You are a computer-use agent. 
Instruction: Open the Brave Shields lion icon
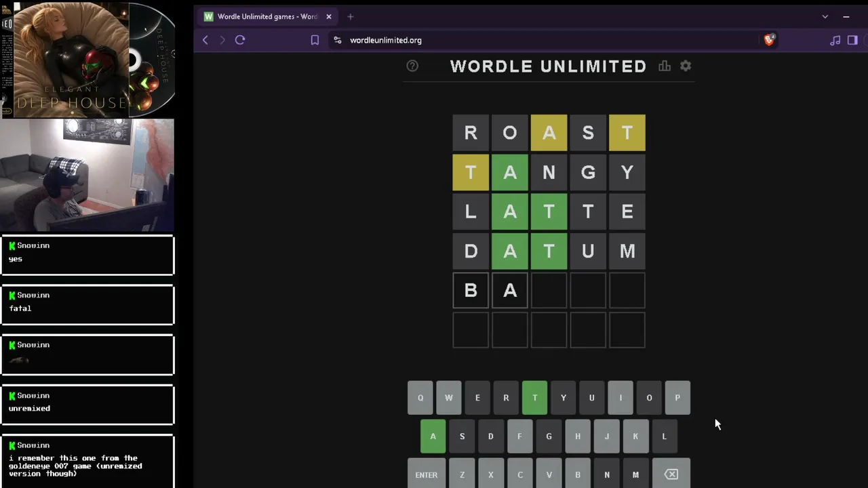coord(769,40)
